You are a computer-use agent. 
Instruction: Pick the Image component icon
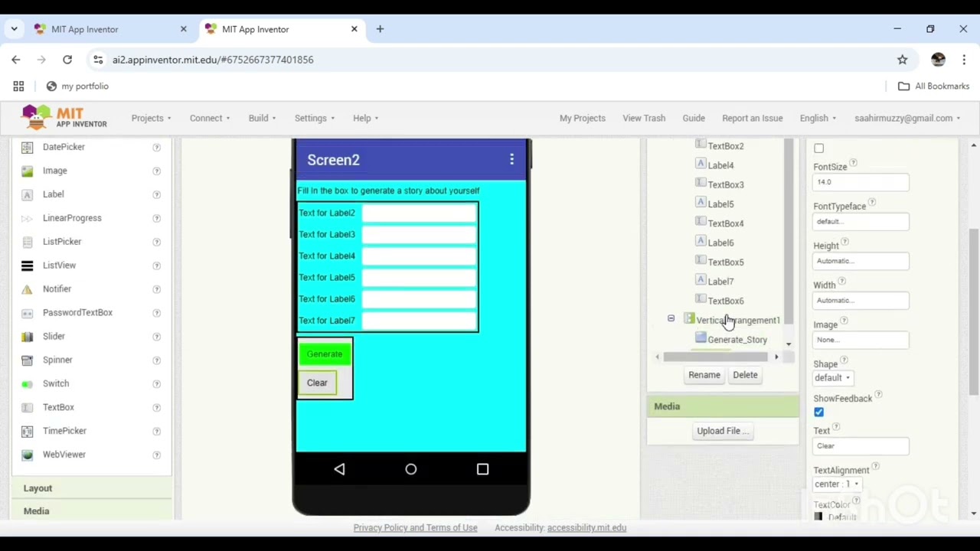pos(28,171)
